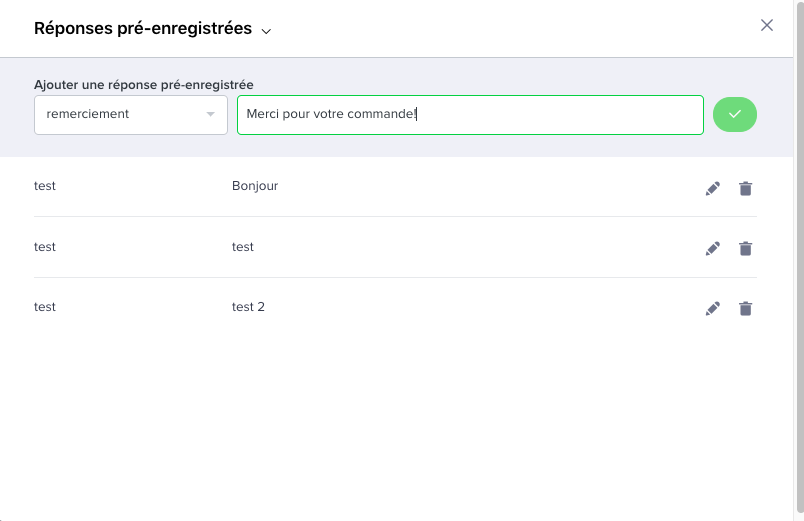
Task: Edit the Bonjour response with the pencil icon
Action: (x=713, y=188)
